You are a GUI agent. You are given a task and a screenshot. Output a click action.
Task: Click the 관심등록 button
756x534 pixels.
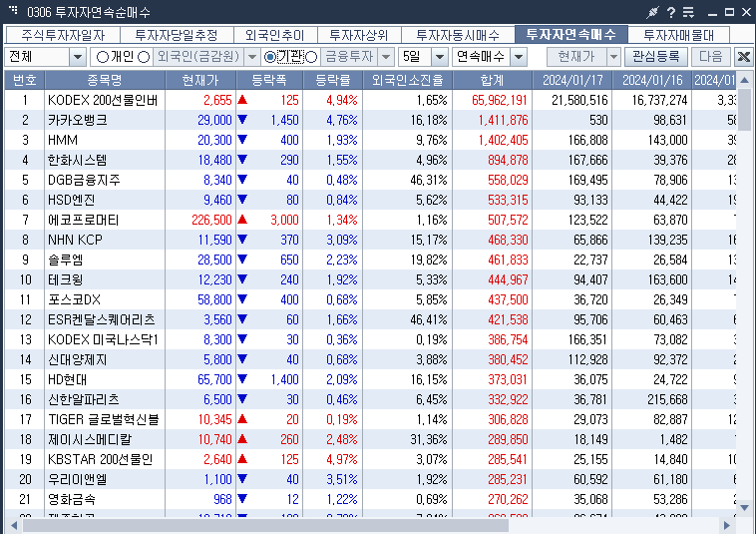pyautogui.click(x=655, y=57)
